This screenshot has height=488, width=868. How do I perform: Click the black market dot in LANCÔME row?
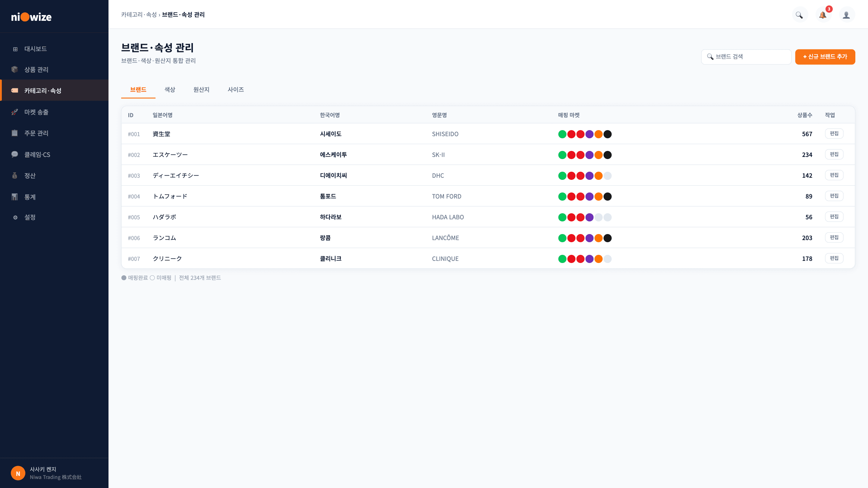(608, 239)
